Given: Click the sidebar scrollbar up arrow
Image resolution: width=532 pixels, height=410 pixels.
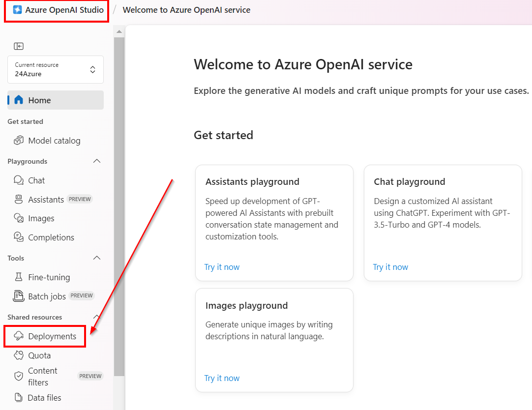Looking at the screenshot, I should tap(119, 32).
